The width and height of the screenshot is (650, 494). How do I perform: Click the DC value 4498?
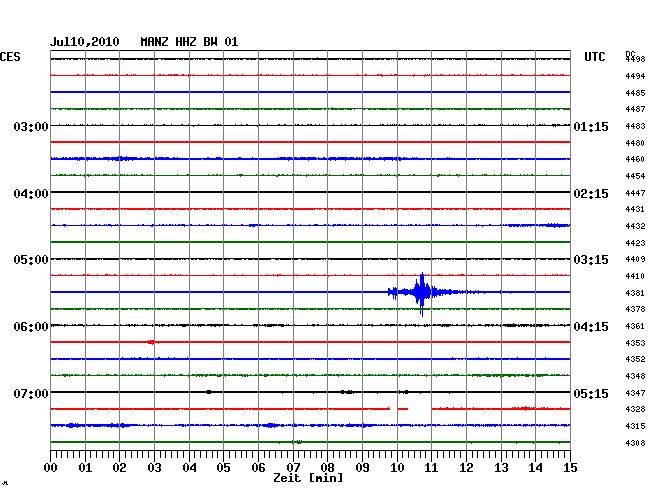pyautogui.click(x=634, y=60)
